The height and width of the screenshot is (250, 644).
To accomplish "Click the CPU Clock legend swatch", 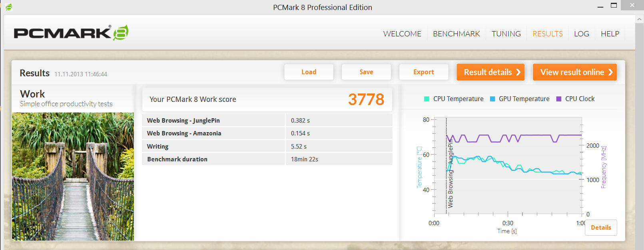I will click(x=559, y=99).
